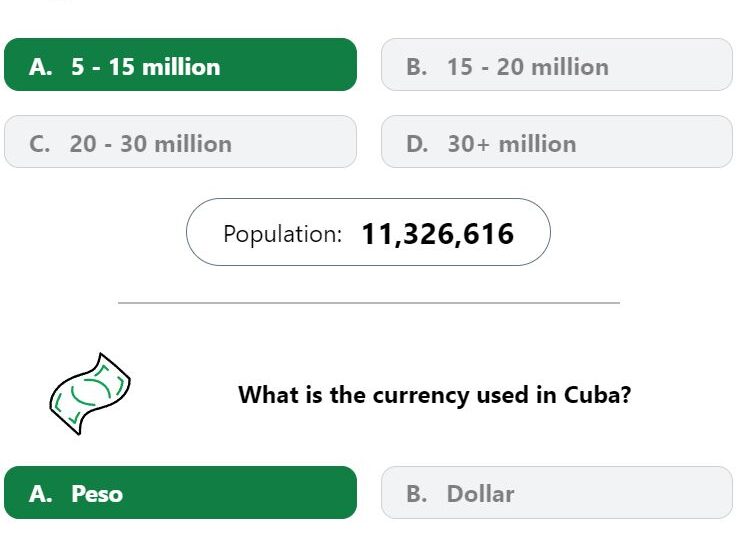Click the letter "C." on 20 - 30 million
741x536 pixels.
(x=41, y=144)
